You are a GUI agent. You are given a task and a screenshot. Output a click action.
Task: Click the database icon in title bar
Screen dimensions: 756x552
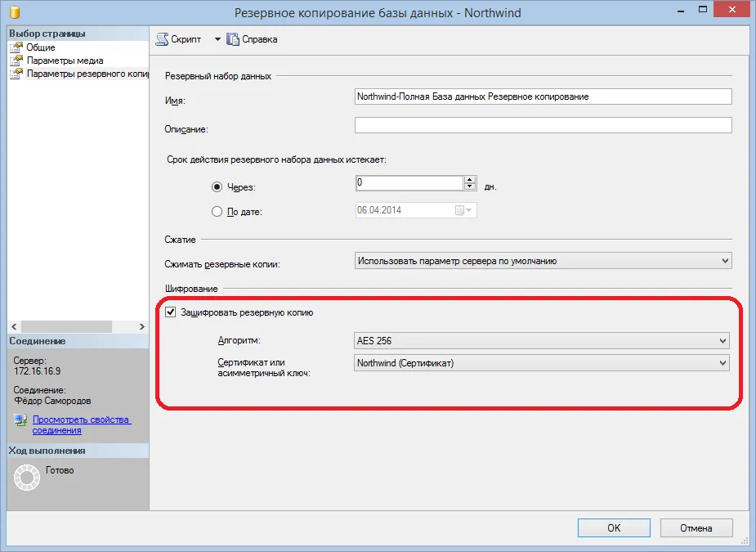[15, 11]
